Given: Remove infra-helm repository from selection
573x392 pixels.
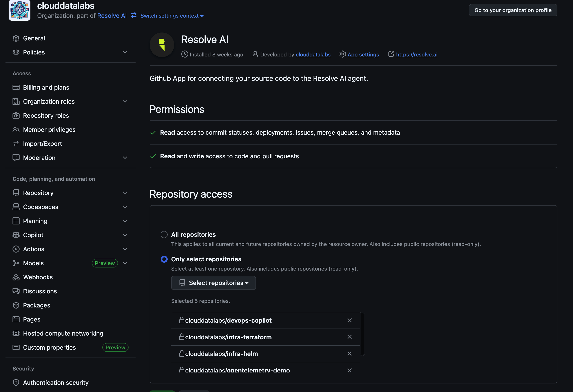Looking at the screenshot, I should pyautogui.click(x=349, y=354).
